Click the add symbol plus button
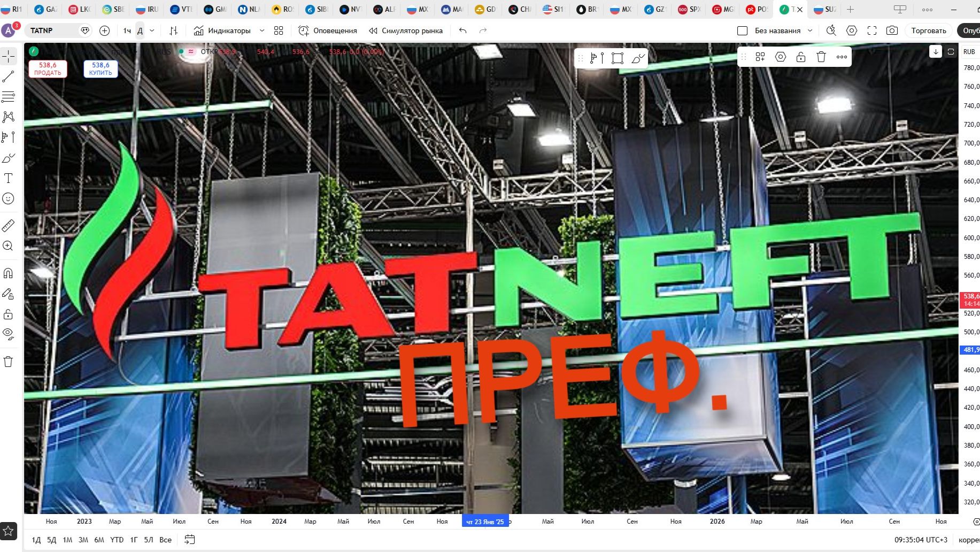The height and width of the screenshot is (552, 980). coord(105,30)
